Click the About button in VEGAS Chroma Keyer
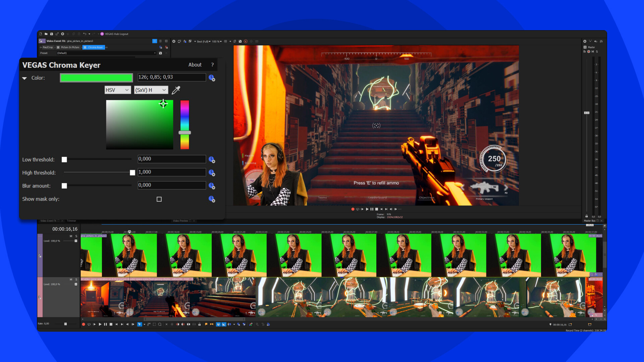This screenshot has width=644, height=362. pos(195,65)
